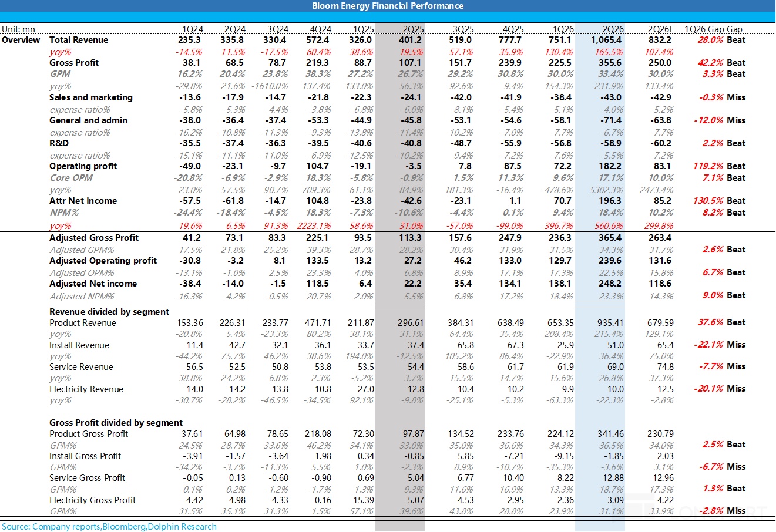This screenshot has width=776, height=532.
Task: Click Total Revenue value 1,065.4
Action: click(606, 40)
